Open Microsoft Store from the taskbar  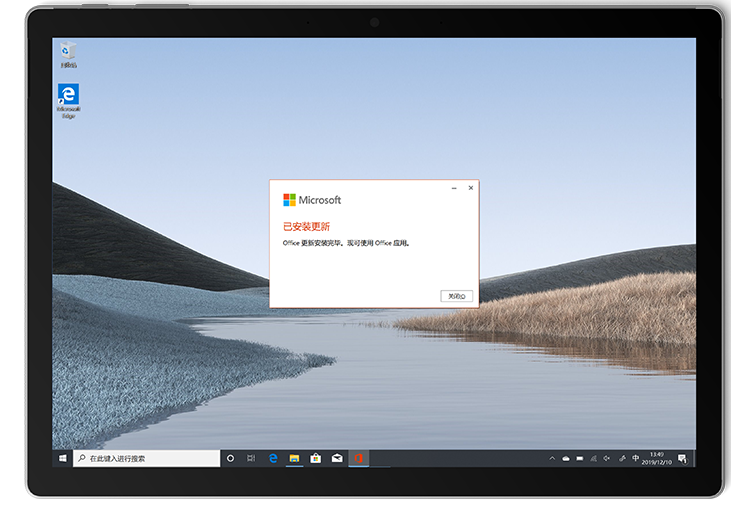tap(316, 458)
